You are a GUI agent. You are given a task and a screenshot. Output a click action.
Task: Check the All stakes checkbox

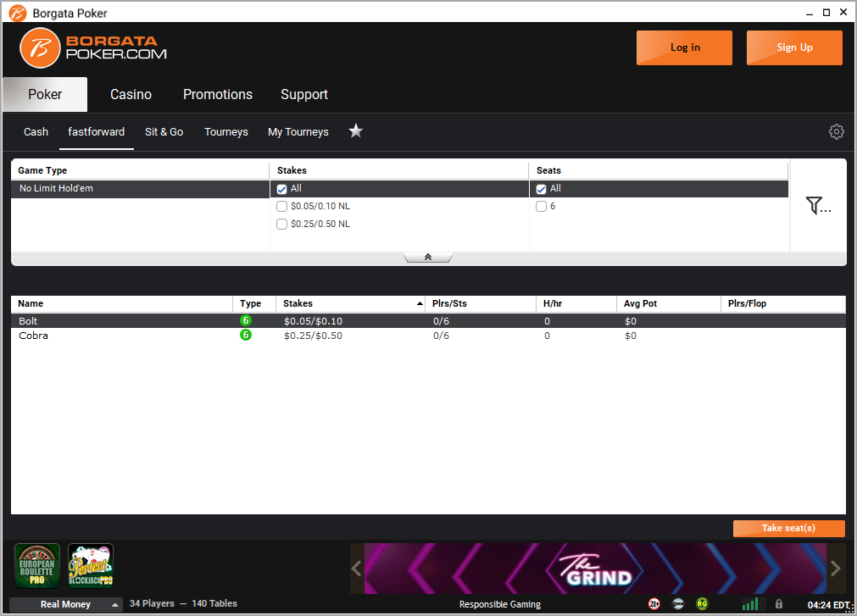282,189
